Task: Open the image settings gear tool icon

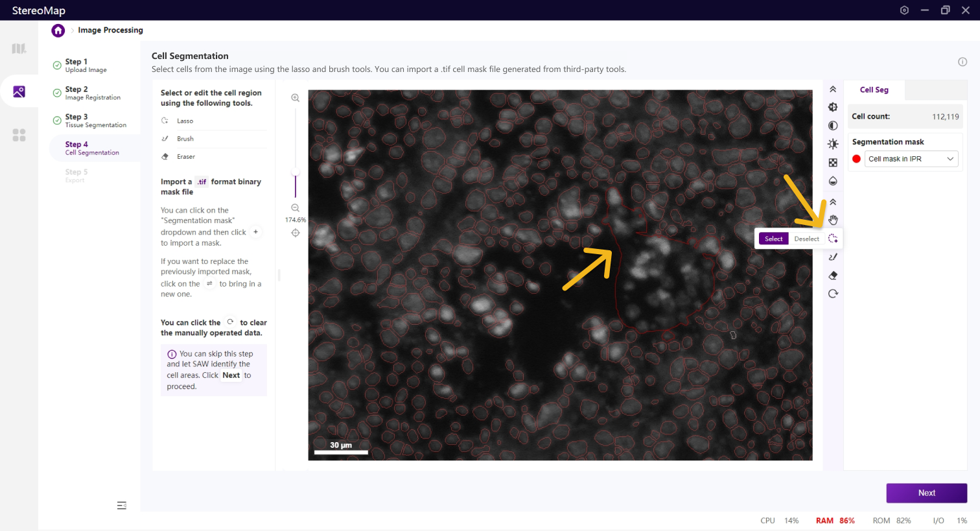Action: 833,107
